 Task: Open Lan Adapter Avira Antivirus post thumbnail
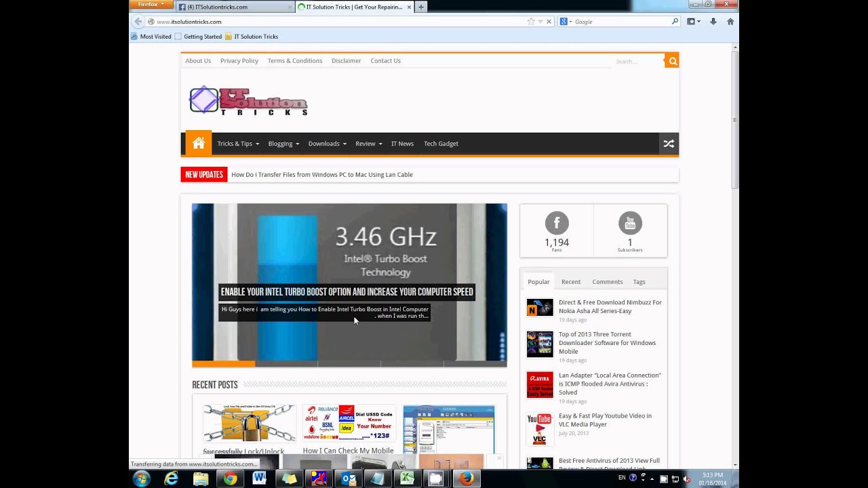(x=540, y=385)
